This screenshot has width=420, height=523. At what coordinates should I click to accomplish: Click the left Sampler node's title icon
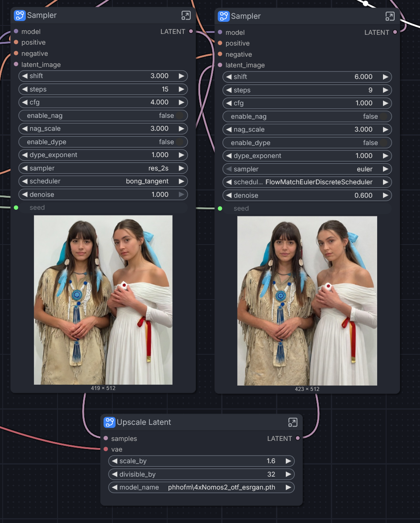point(20,15)
